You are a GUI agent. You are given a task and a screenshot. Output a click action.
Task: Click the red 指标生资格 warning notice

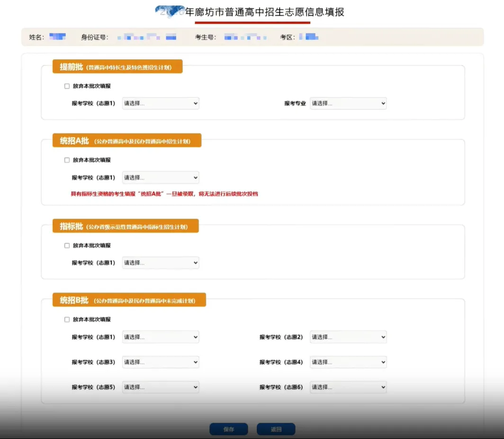tap(164, 194)
